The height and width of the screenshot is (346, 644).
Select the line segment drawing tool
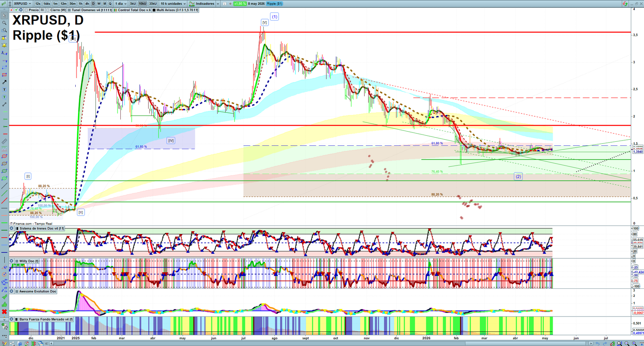(x=4, y=104)
